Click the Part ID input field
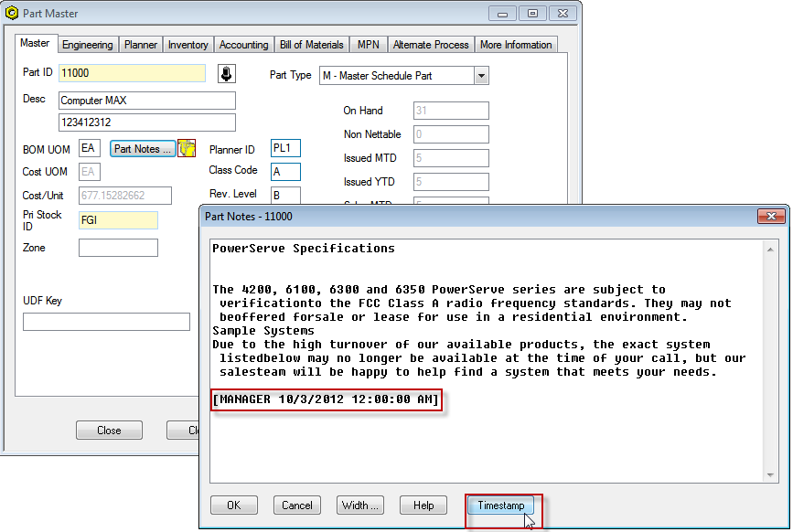This screenshot has width=793, height=532. 132,73
